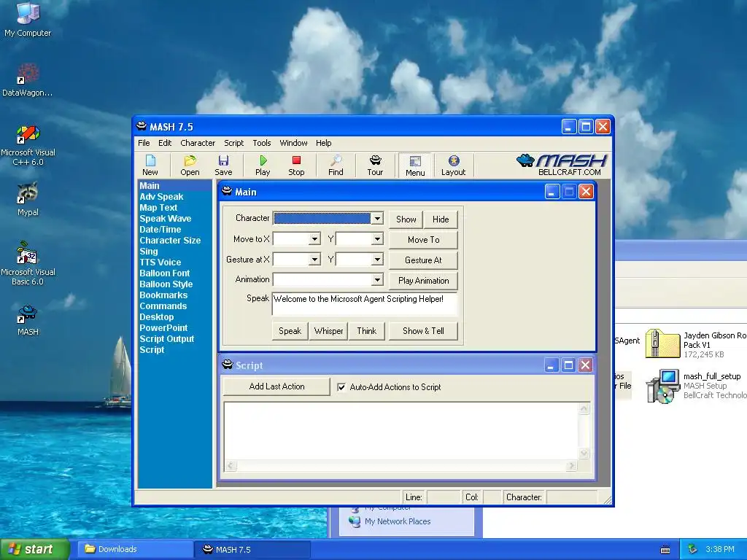Toggle the Auto-Add Actions to Script checkbox

click(341, 387)
